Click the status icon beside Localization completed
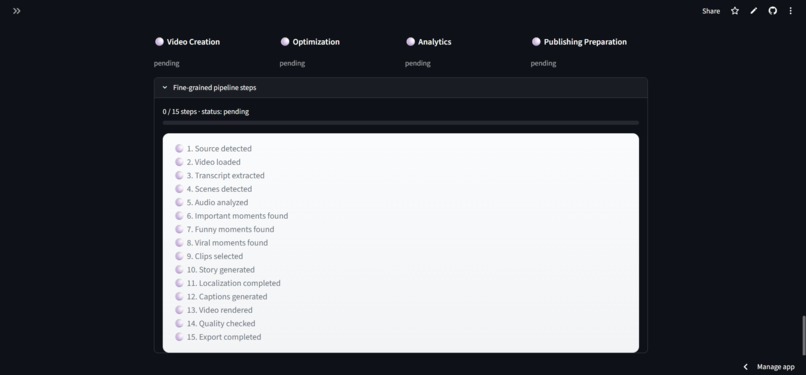The width and height of the screenshot is (806, 375). click(179, 283)
